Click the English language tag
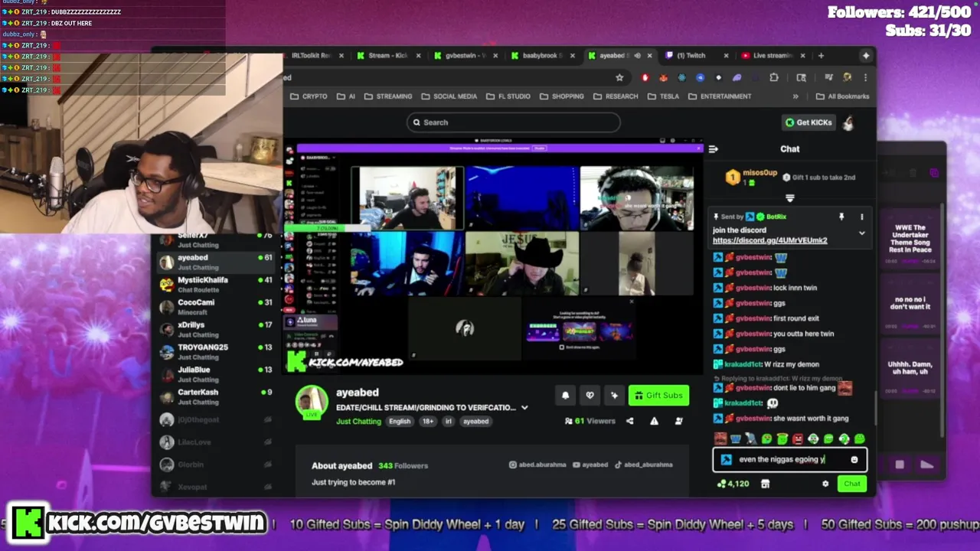Screen dimensions: 980x551 point(400,422)
